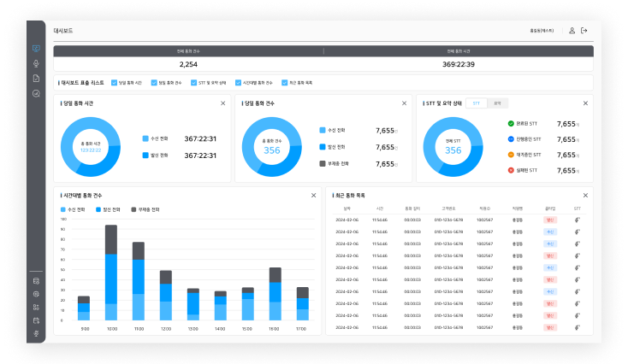The width and height of the screenshot is (628, 364).
Task: Switch to the 요약 tab
Action: tap(497, 103)
